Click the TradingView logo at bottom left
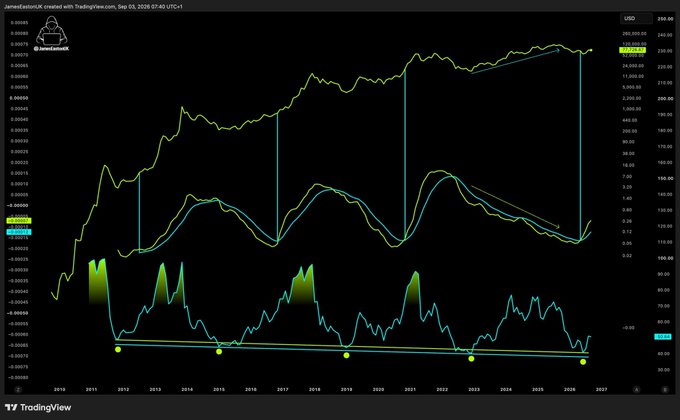The width and height of the screenshot is (680, 420). pyautogui.click(x=38, y=407)
